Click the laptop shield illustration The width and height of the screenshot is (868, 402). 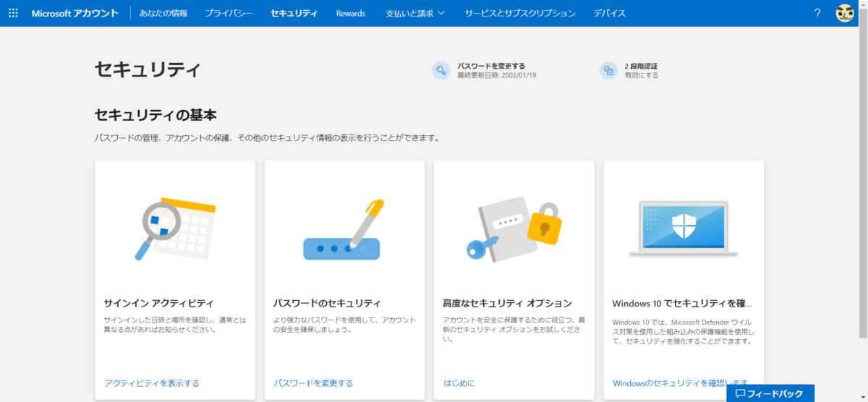[x=684, y=228]
